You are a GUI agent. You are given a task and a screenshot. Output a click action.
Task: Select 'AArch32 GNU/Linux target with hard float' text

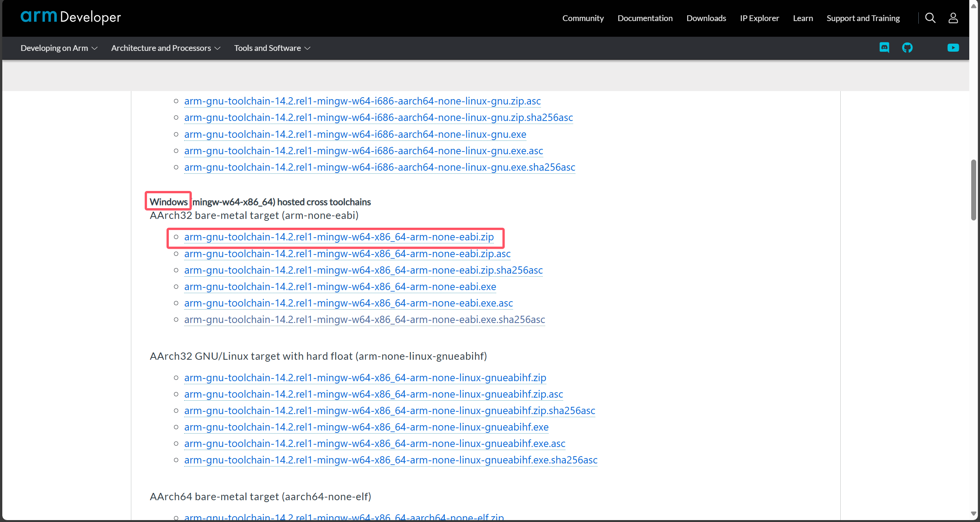(x=251, y=356)
